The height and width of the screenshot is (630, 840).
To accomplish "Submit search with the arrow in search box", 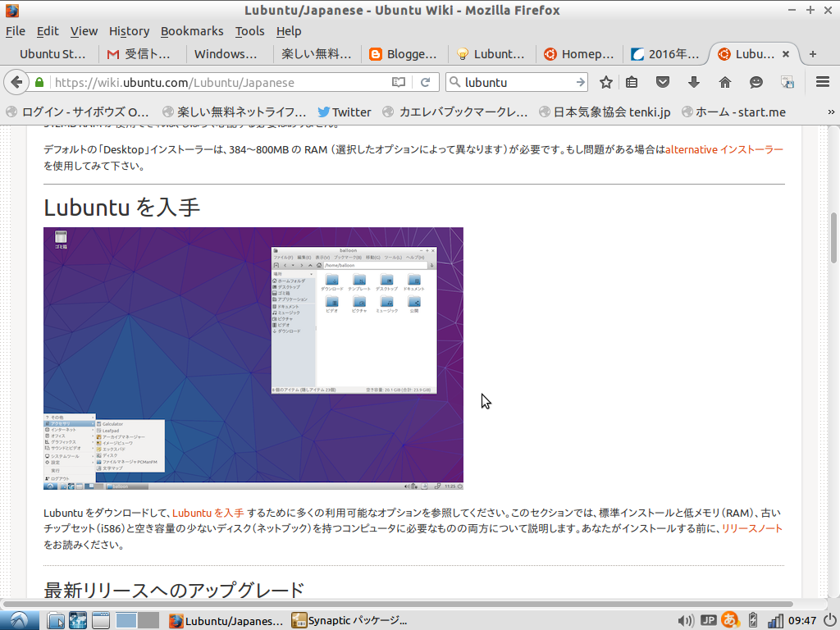I will (x=580, y=82).
